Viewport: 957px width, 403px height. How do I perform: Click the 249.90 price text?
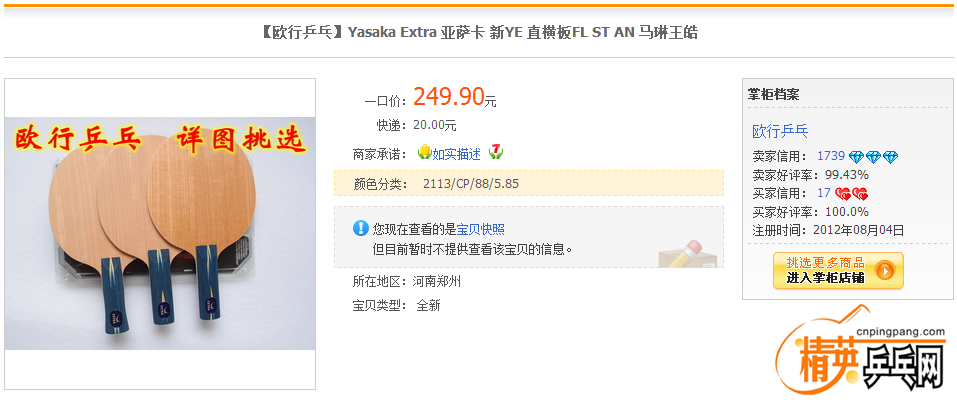449,96
